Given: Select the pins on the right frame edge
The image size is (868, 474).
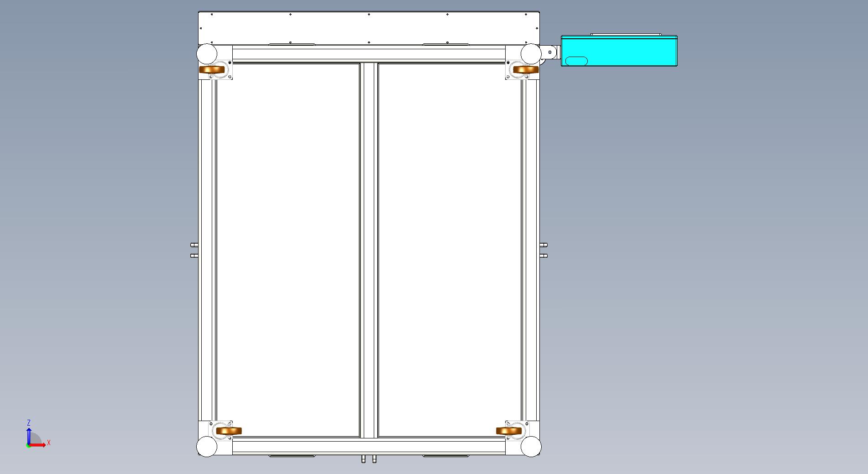Looking at the screenshot, I should pyautogui.click(x=543, y=250).
